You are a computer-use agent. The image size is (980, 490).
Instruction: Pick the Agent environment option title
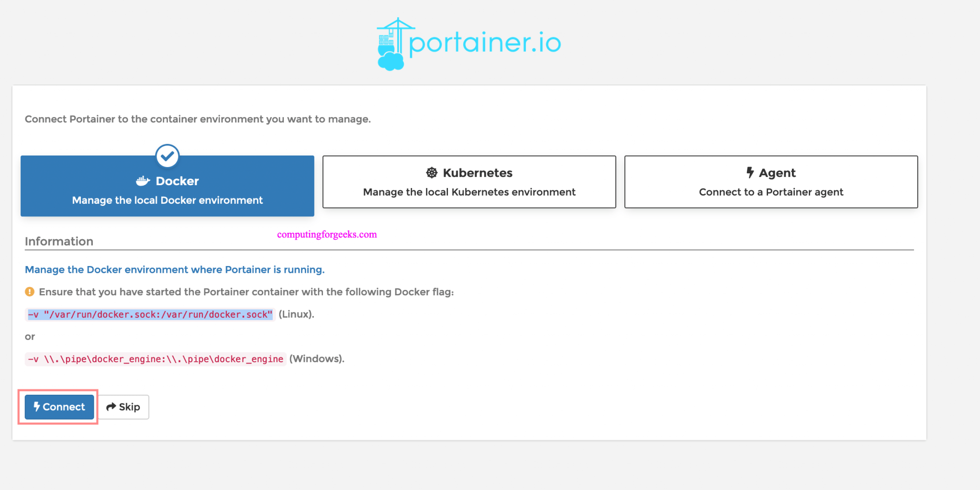tap(777, 173)
